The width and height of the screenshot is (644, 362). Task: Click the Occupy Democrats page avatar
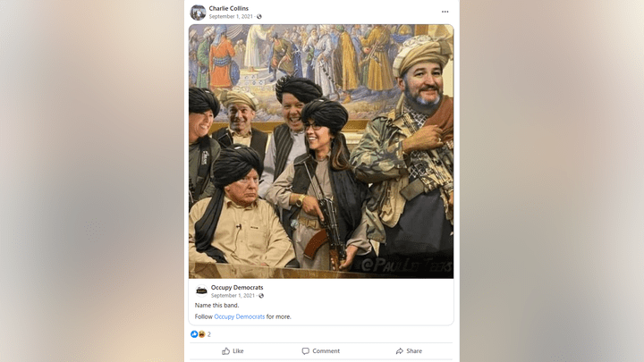coord(201,290)
